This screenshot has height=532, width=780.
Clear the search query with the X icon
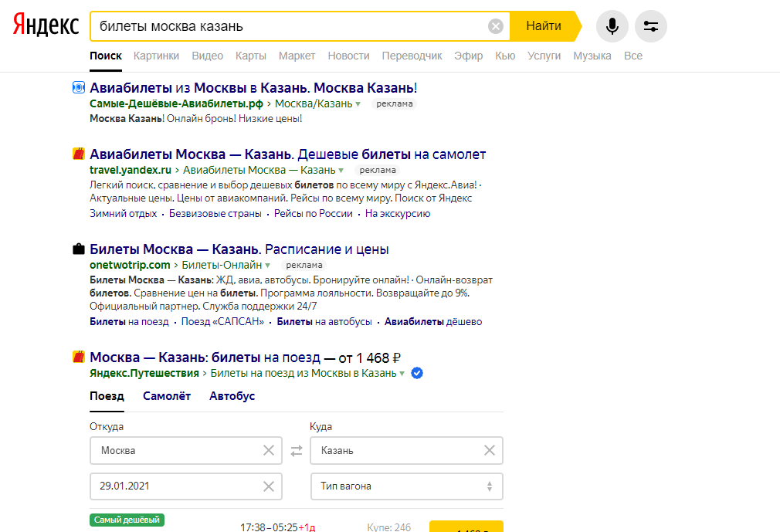click(496, 25)
